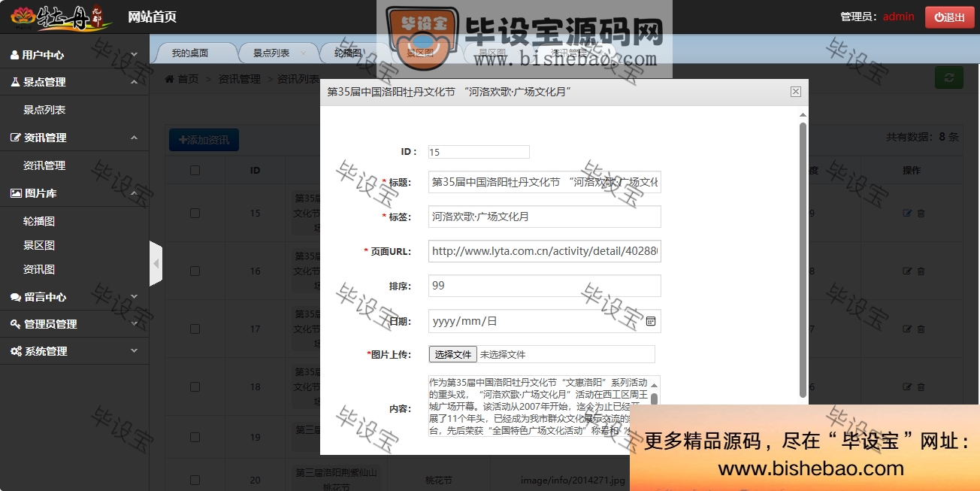980x491 pixels.
Task: Switch to the 我的桌面 tab
Action: (190, 53)
